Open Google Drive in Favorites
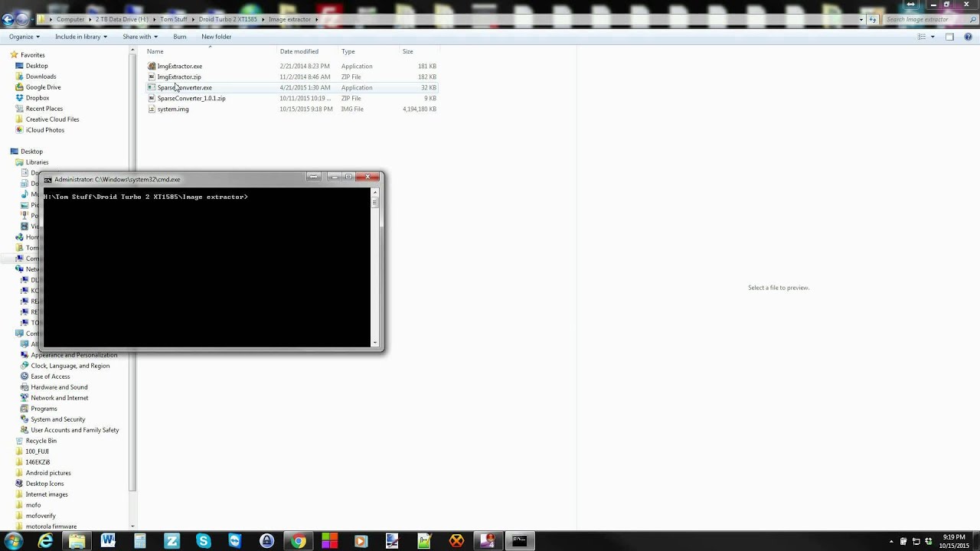The height and width of the screenshot is (551, 980). click(43, 87)
